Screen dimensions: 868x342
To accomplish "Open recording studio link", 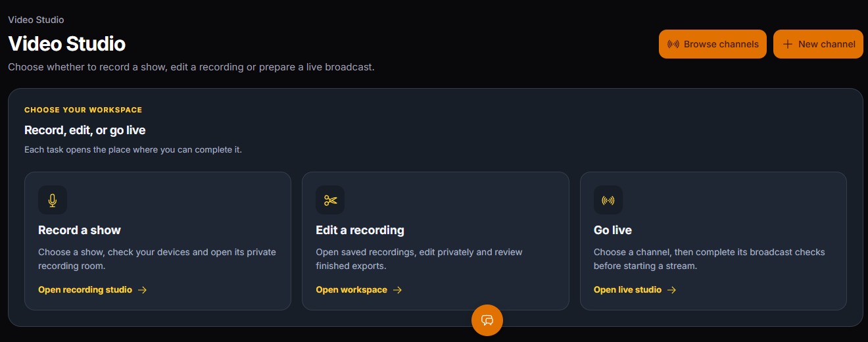I will (x=92, y=289).
